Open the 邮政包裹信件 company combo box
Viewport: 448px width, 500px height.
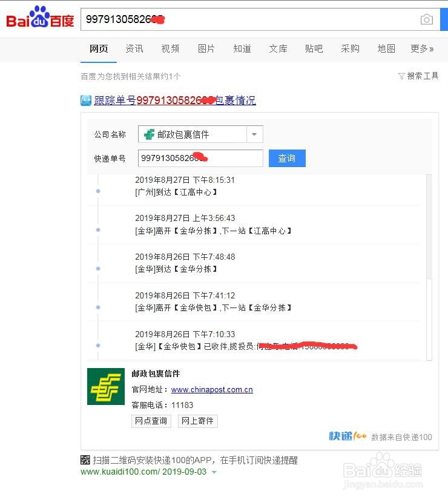coord(200,134)
